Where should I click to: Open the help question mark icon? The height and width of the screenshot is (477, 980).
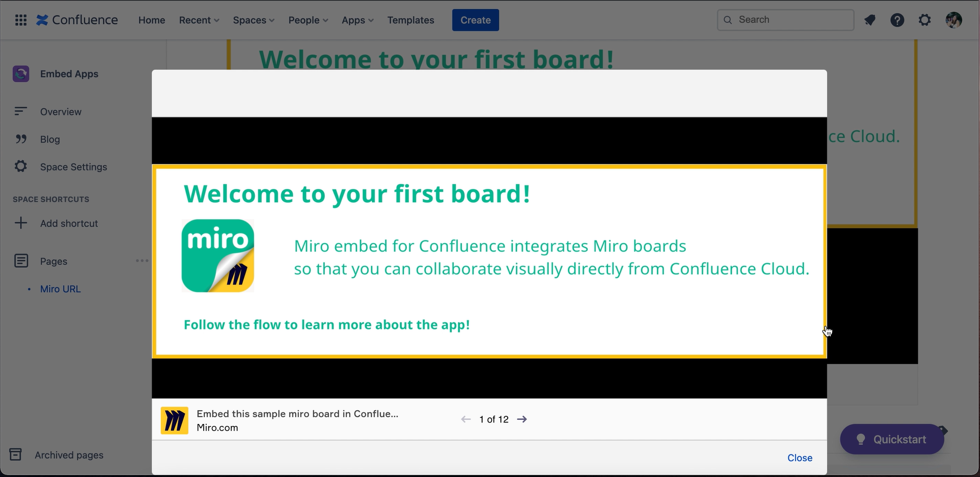897,20
